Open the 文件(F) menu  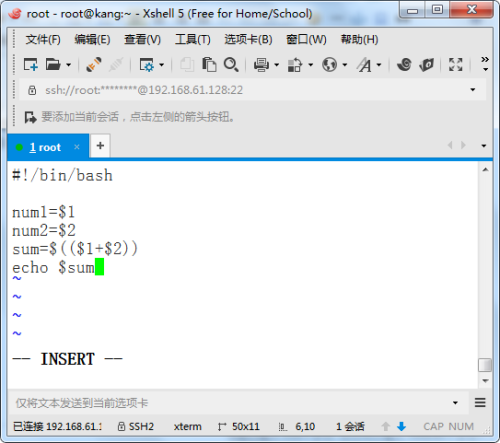point(43,39)
